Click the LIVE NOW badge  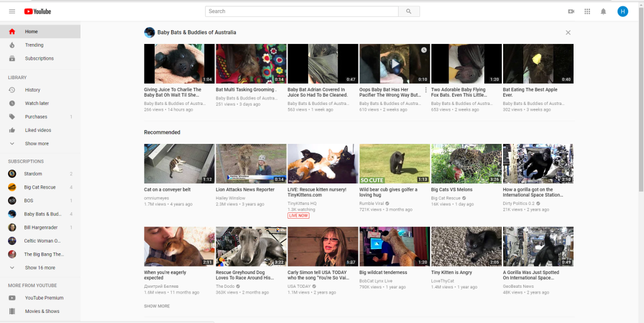(x=299, y=216)
